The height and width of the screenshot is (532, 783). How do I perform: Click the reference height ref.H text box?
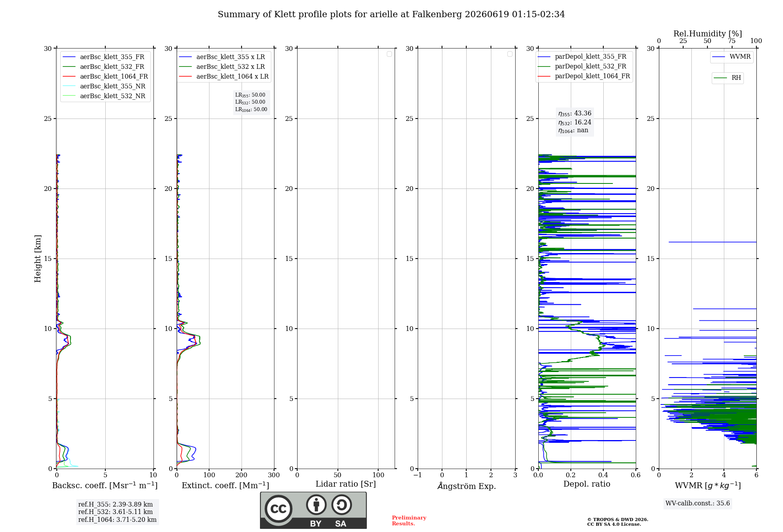coord(117,512)
